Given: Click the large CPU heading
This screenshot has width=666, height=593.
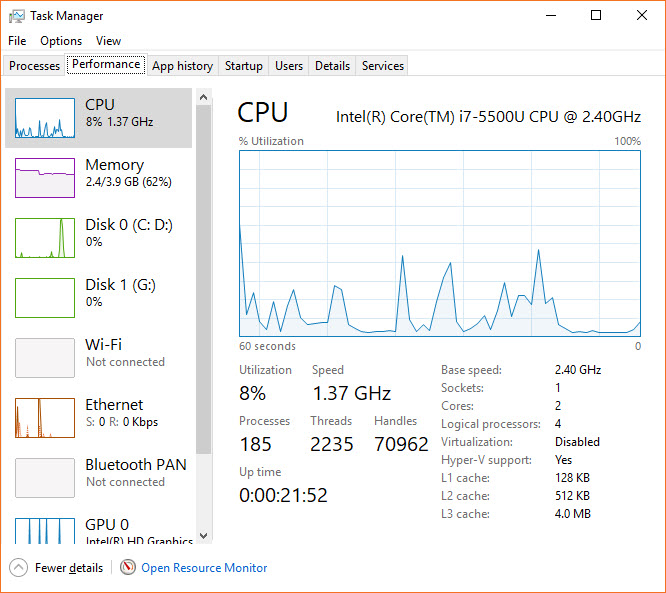Looking at the screenshot, I should 263,113.
